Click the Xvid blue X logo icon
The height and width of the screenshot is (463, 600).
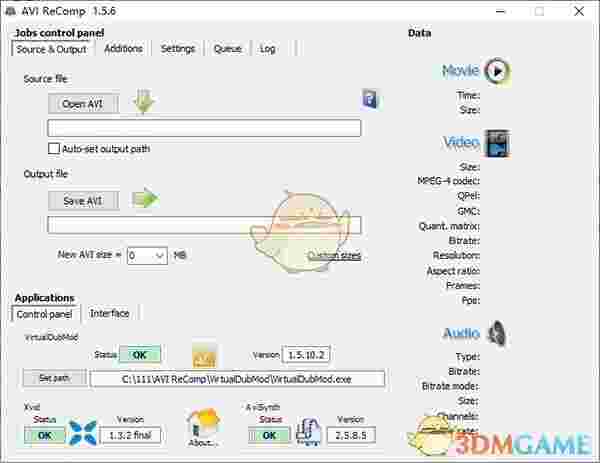coord(82,433)
